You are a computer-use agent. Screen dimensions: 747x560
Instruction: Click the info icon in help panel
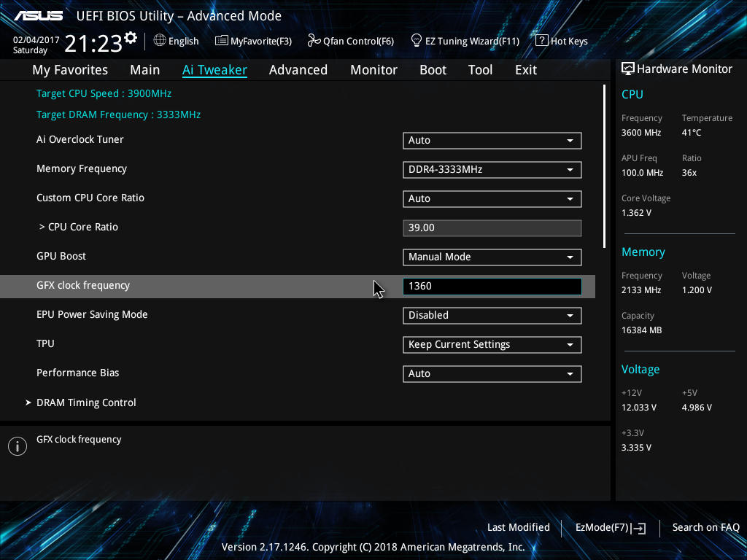pyautogui.click(x=17, y=446)
